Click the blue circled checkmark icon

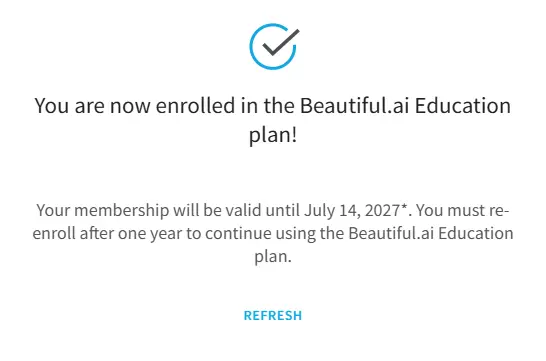pyautogui.click(x=274, y=46)
